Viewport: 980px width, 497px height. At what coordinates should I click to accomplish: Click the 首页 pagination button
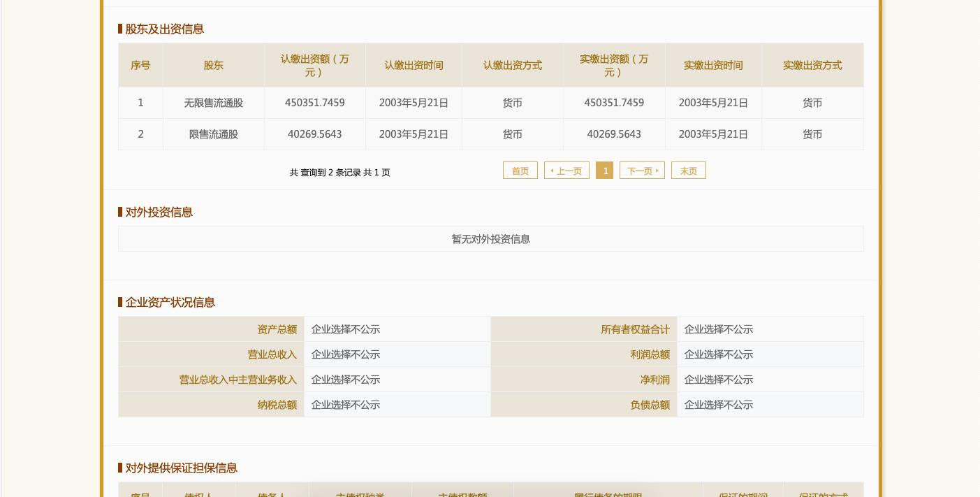click(x=520, y=171)
